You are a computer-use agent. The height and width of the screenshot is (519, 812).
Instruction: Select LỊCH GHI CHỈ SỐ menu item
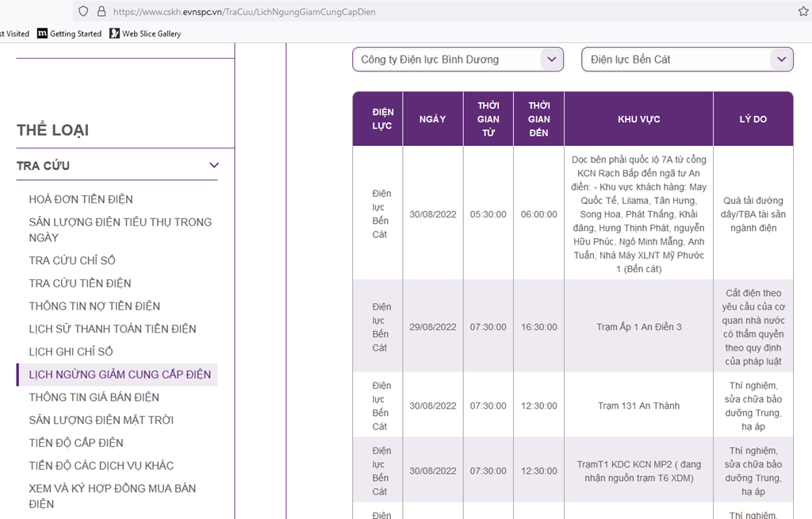[71, 352]
